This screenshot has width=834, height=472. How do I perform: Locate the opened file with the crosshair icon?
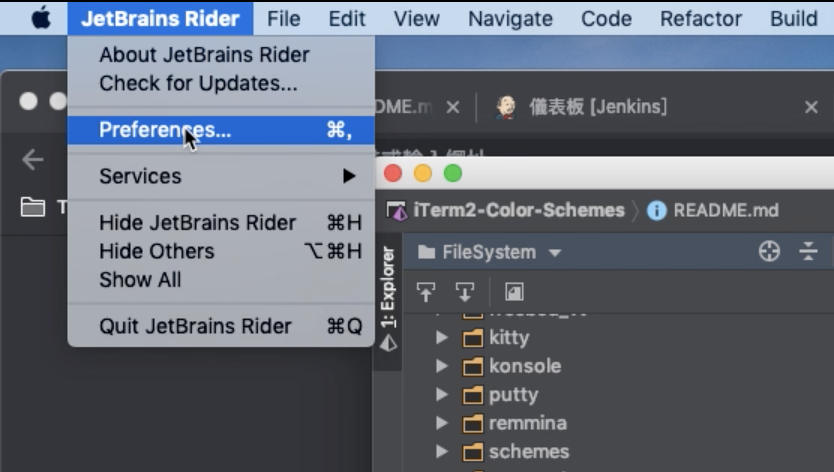point(769,251)
